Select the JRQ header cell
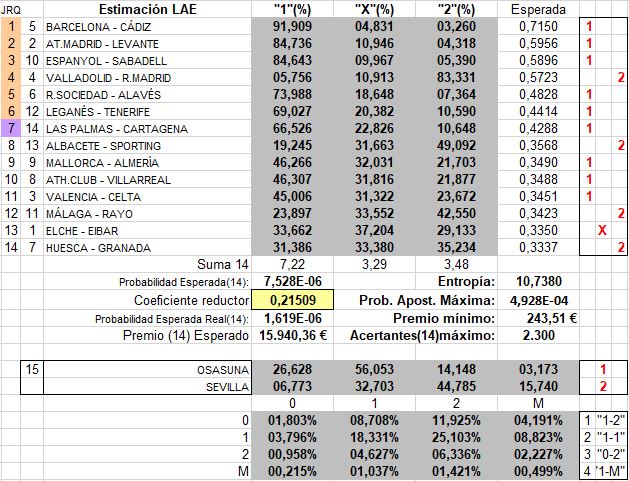The width and height of the screenshot is (629, 481). pos(10,9)
